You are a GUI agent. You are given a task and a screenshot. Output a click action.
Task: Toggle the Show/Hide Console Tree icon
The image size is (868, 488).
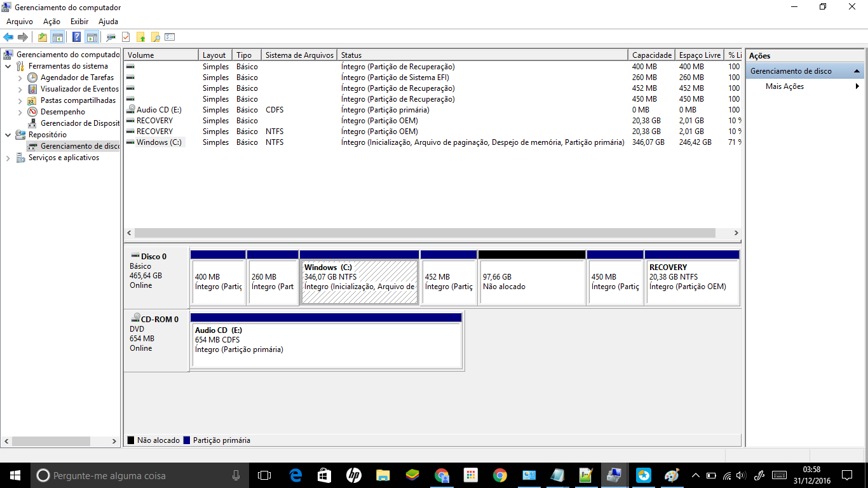point(58,37)
